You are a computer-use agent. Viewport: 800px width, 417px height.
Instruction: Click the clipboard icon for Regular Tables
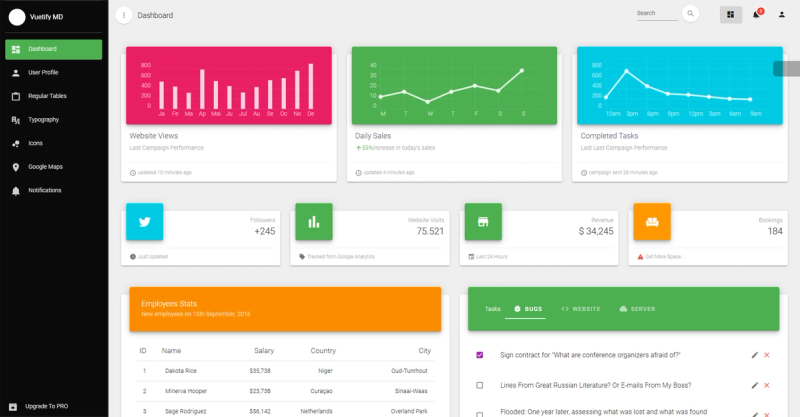coord(16,96)
